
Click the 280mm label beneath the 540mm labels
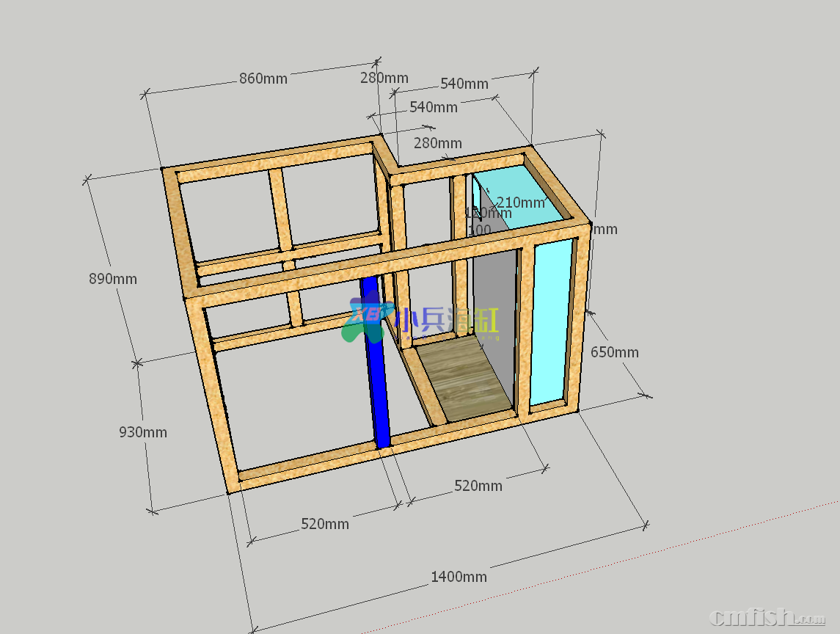(x=438, y=143)
